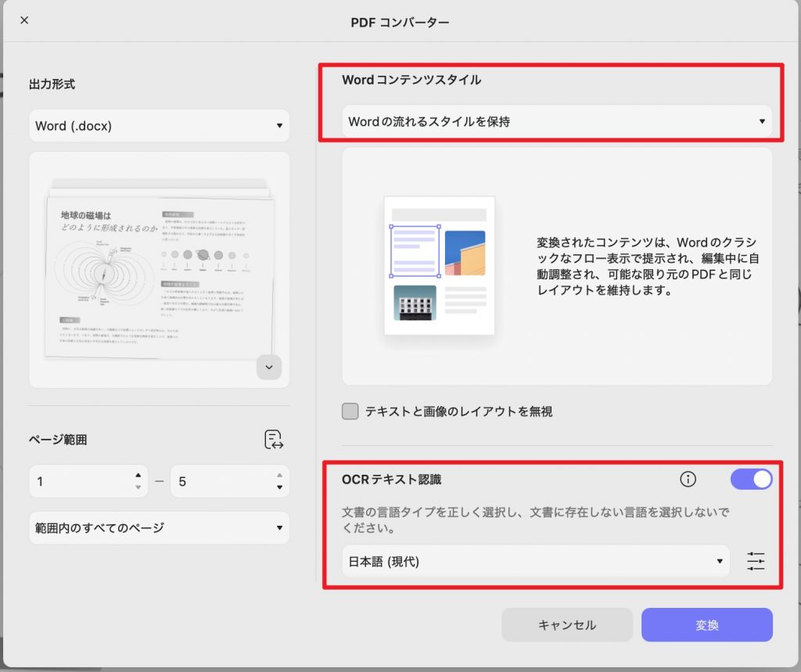Open the 出力形式 Word (.docx) dropdown

(x=160, y=126)
